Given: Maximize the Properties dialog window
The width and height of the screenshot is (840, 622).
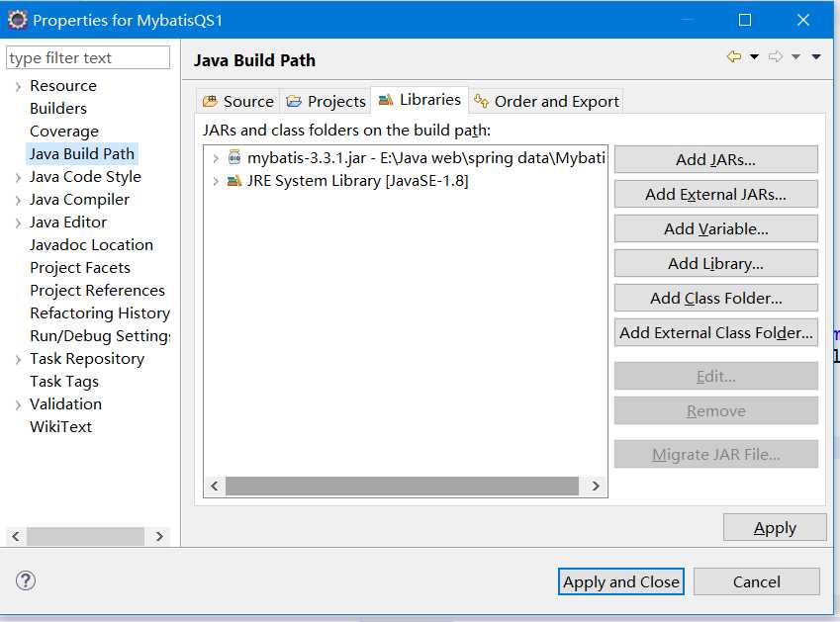Looking at the screenshot, I should 745,20.
